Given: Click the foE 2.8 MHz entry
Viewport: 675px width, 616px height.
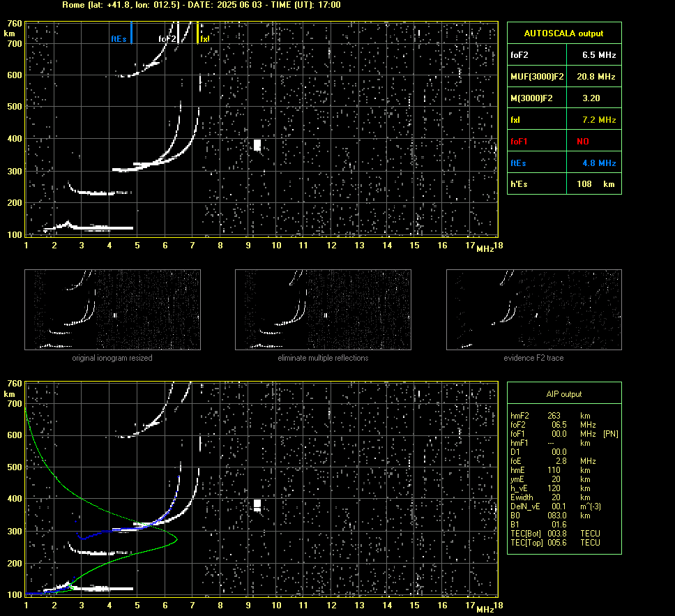Looking at the screenshot, I should coord(553,461).
